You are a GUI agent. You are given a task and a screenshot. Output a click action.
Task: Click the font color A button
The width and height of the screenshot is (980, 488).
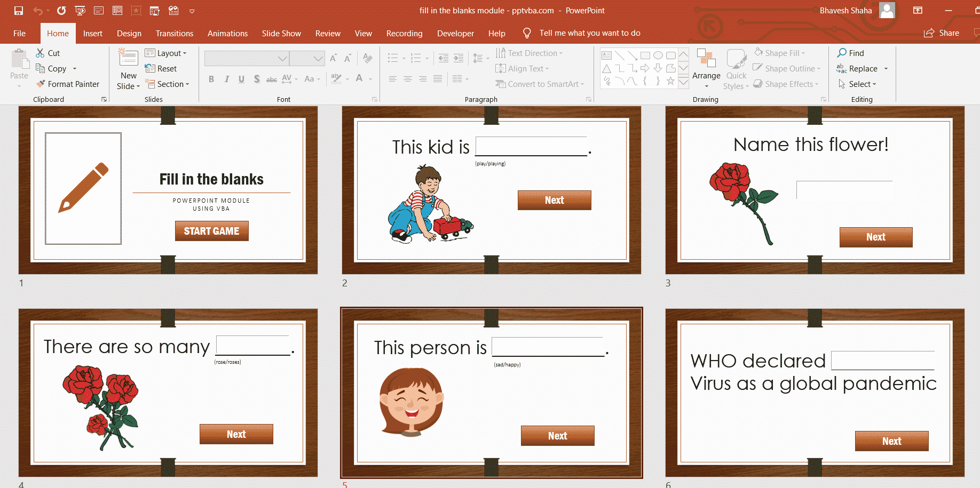[359, 79]
